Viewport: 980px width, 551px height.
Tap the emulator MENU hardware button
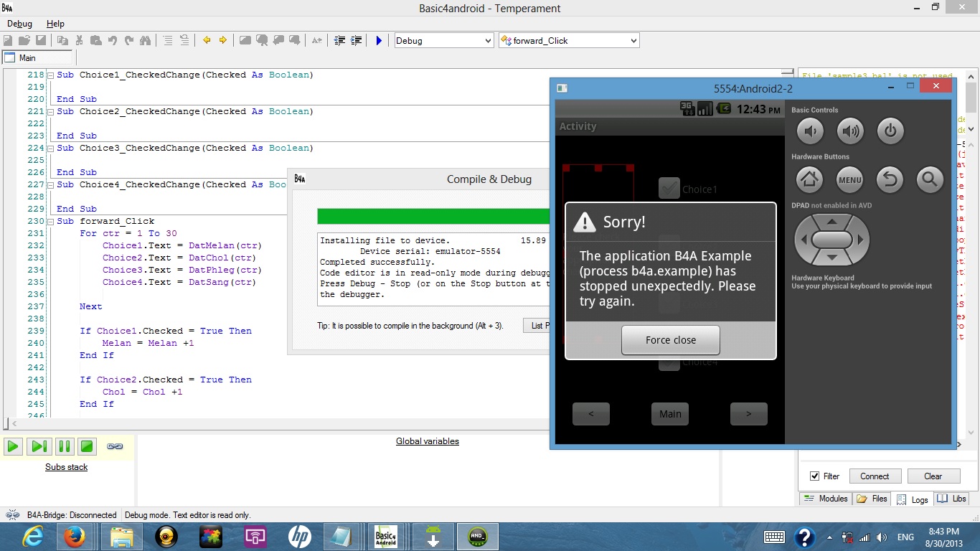point(850,179)
